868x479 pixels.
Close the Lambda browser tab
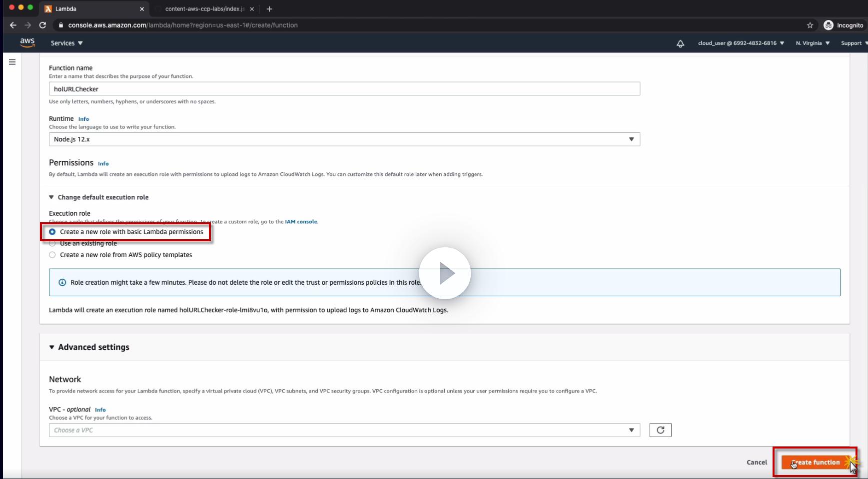(x=142, y=9)
